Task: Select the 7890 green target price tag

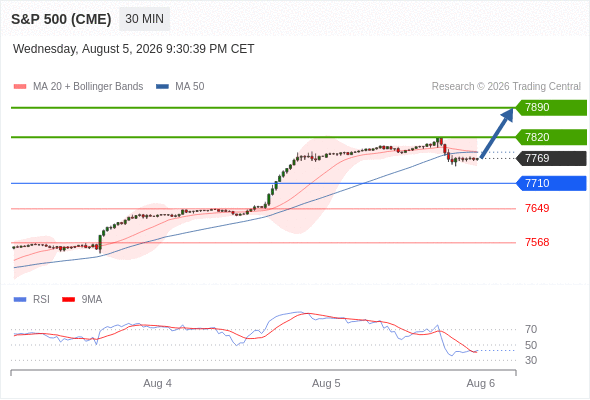Action: [551, 108]
